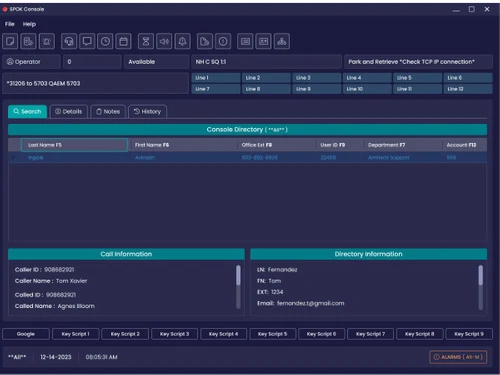Image resolution: width=500 pixels, height=375 pixels.
Task: Run Key Script 3
Action: coord(174,334)
